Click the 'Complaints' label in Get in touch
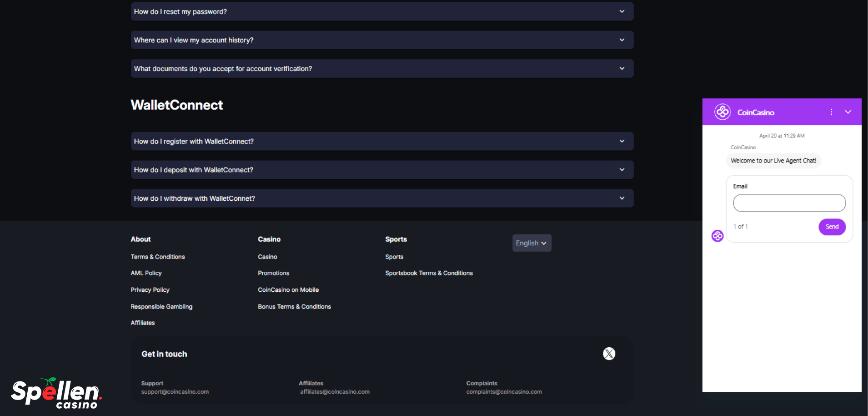The height and width of the screenshot is (416, 868). 482,383
